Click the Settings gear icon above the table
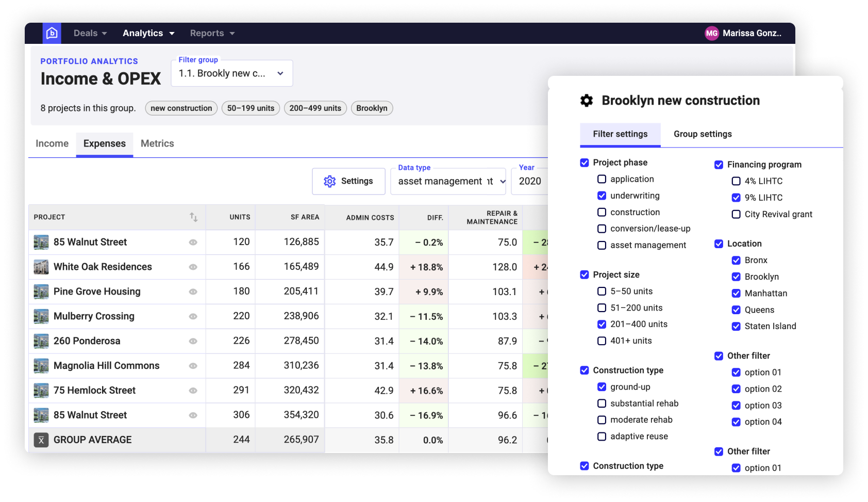Viewport: 868px width, 502px height. point(330,181)
